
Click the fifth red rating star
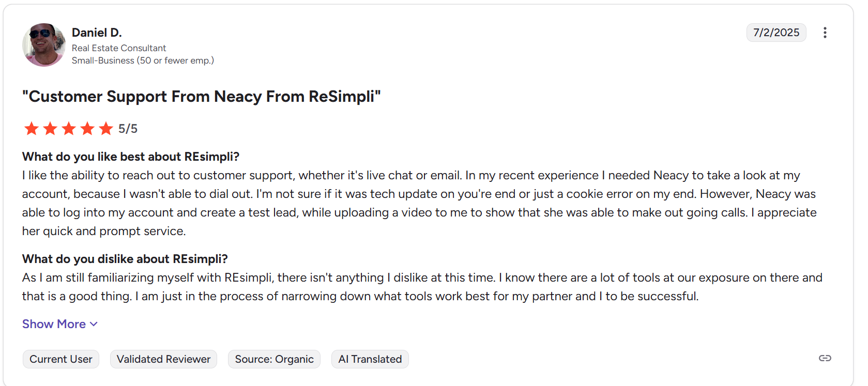coord(106,128)
